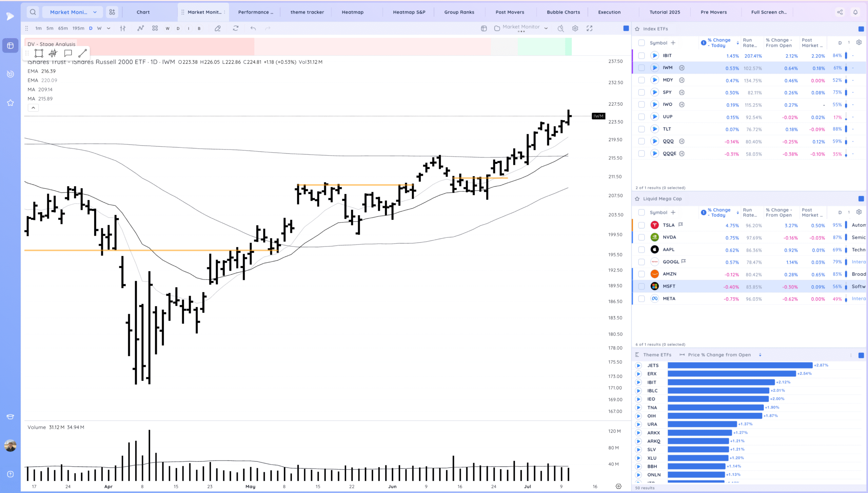Click the Index ETFs blue color square

pos(861,29)
